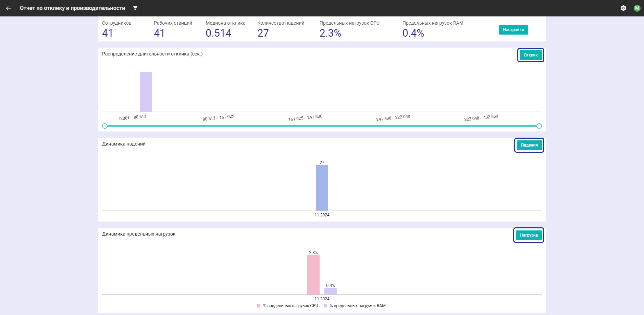Click axis label '241.536 – 322.048'
Screen dimensions: 644x315
click(393, 117)
